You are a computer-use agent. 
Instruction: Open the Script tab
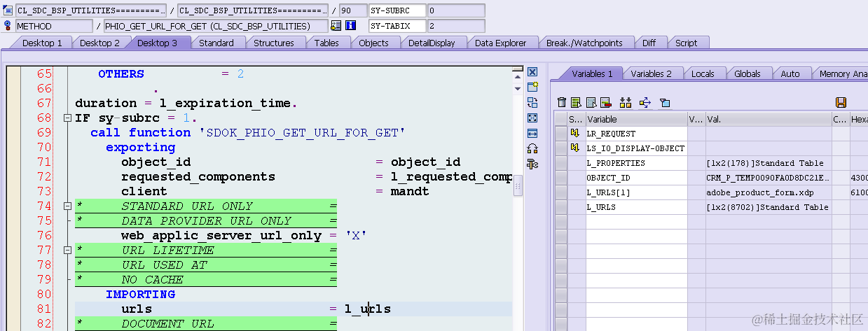click(x=686, y=43)
